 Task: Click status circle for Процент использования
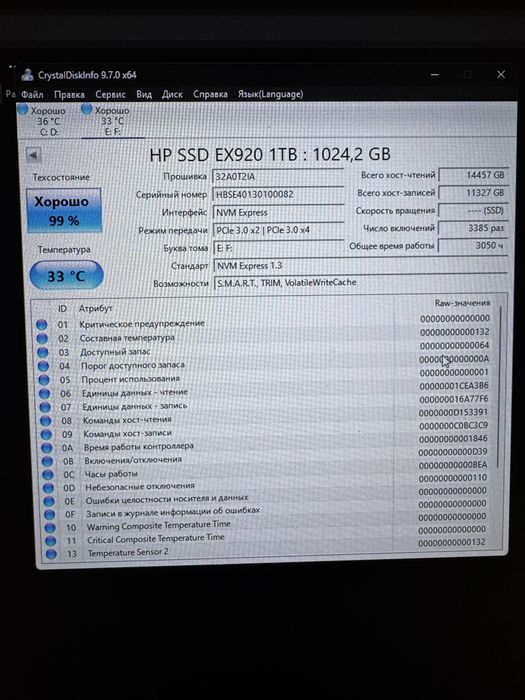click(x=44, y=380)
